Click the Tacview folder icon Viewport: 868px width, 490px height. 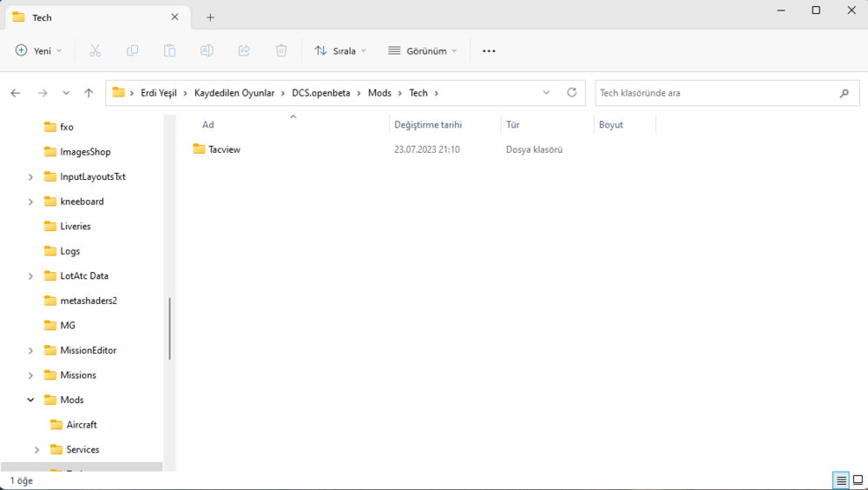point(199,149)
